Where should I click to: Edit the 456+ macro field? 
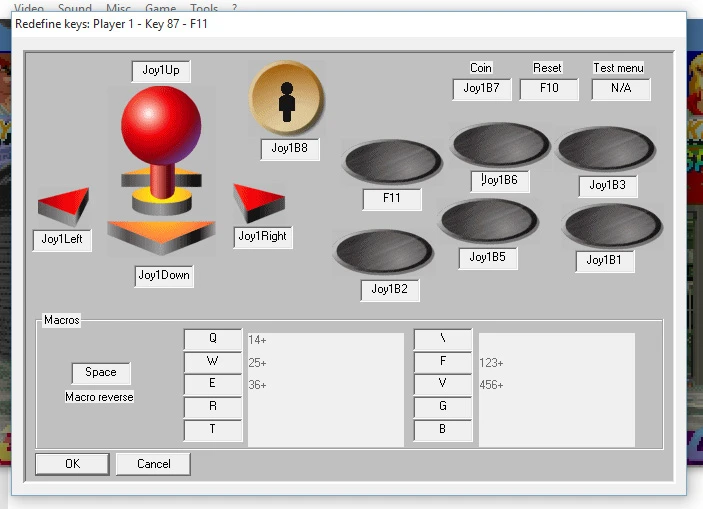click(557, 385)
